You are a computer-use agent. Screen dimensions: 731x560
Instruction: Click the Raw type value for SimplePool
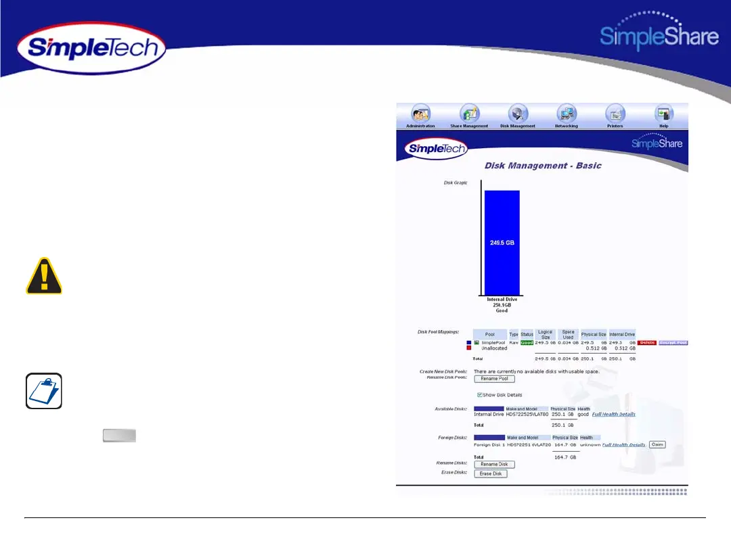tap(514, 342)
